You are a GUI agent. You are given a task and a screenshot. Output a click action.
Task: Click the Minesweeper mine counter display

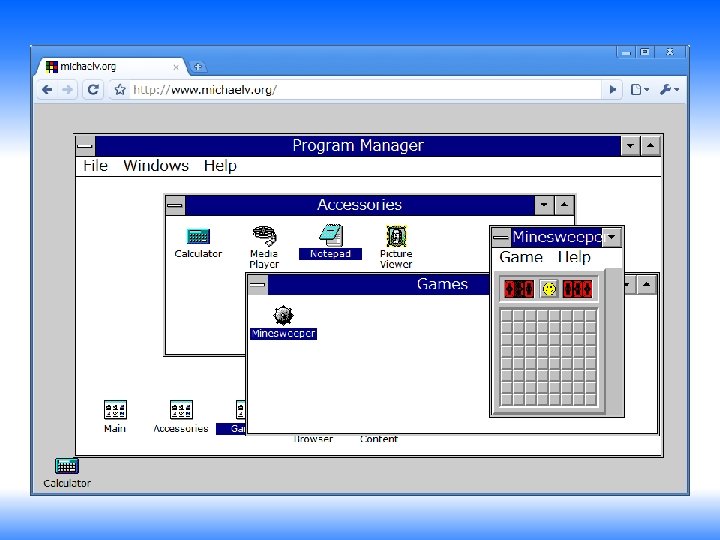click(519, 289)
